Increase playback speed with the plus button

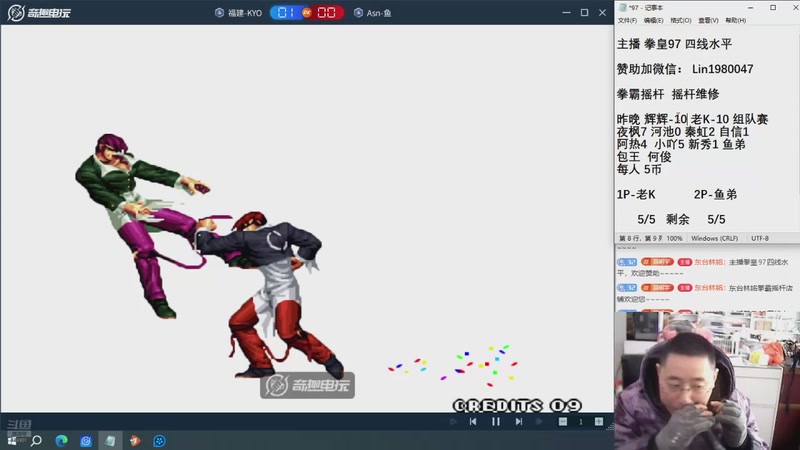coord(598,421)
